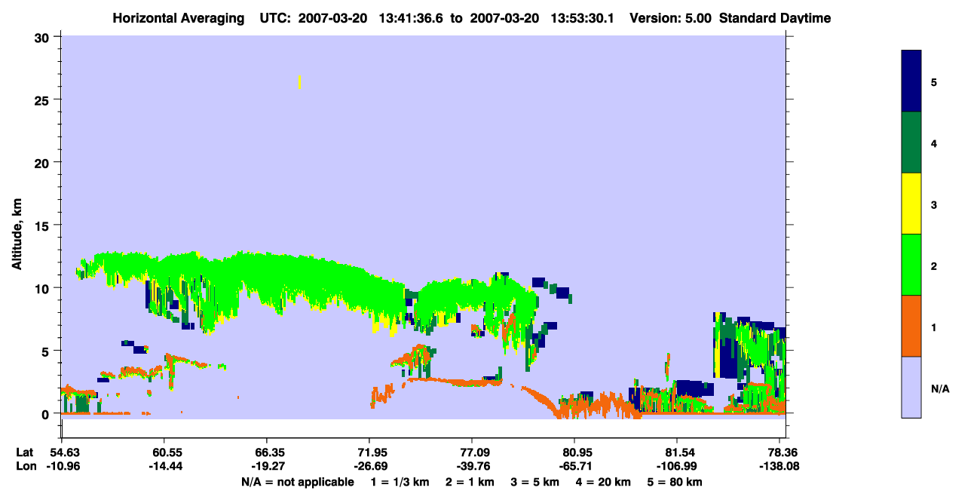Viewport: 980px width, 503px height.
Task: Click longitude value -10.96
Action: click(x=62, y=466)
